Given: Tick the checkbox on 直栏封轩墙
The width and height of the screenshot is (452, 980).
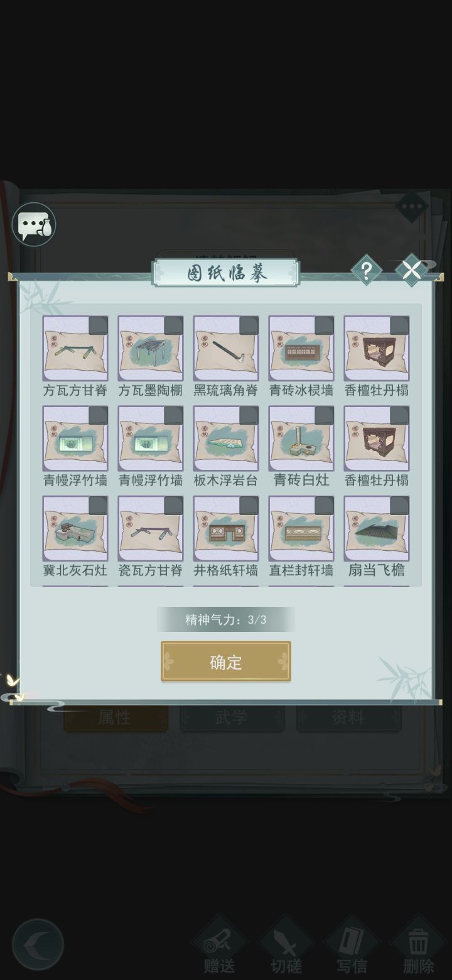Looking at the screenshot, I should (324, 506).
